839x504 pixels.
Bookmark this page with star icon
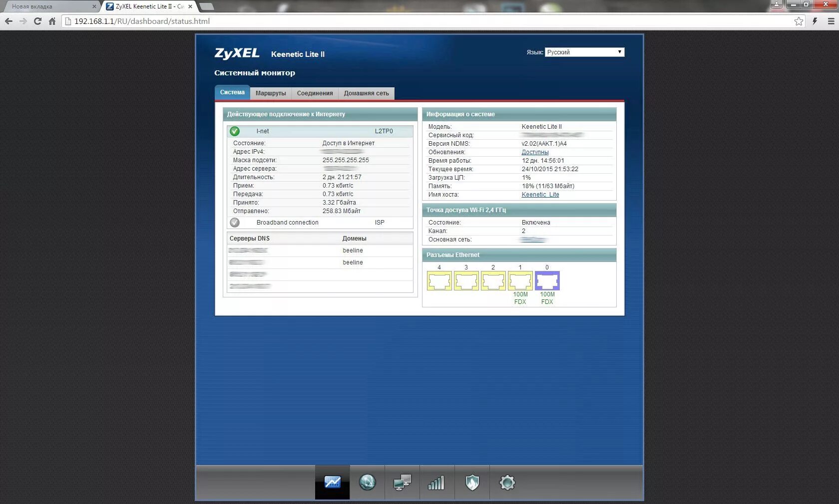point(799,21)
